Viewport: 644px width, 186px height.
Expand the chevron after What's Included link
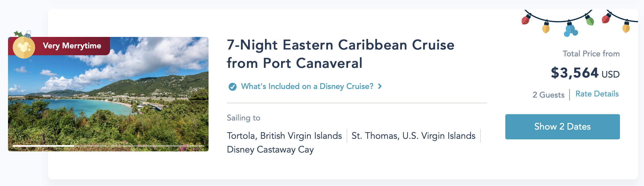380,86
